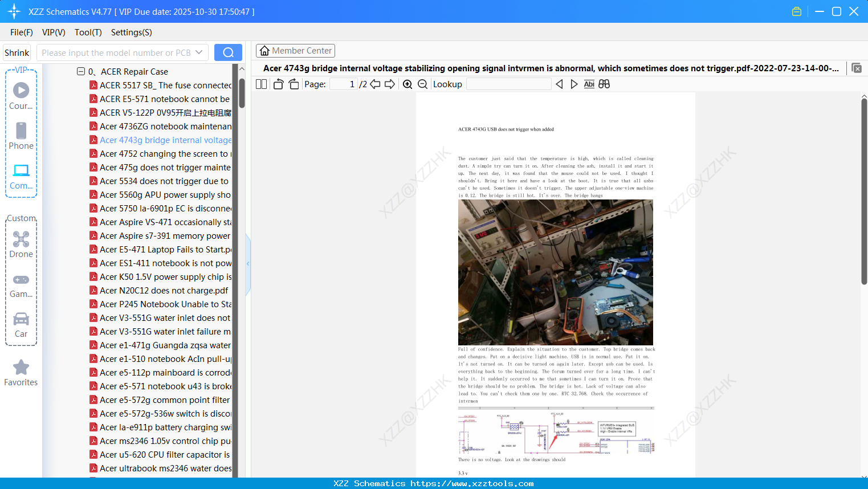This screenshot has width=868, height=489.
Task: Open Acer P245 Notebook Unable to Start
Action: point(161,304)
